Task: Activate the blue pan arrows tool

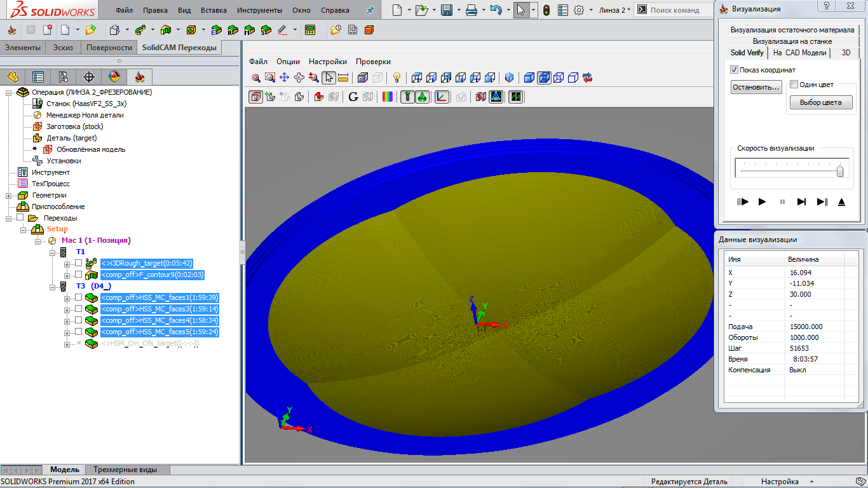Action: point(284,78)
